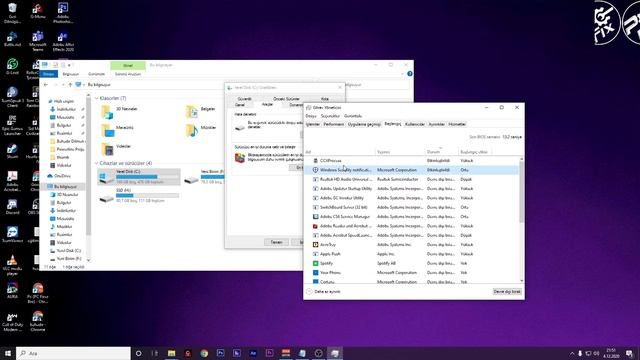Open Görünüm tab in Explorer ribbon
The height and width of the screenshot is (360, 640).
click(96, 74)
